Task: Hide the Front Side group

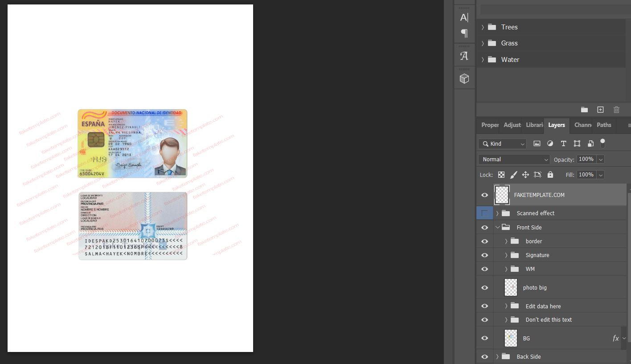Action: (485, 227)
